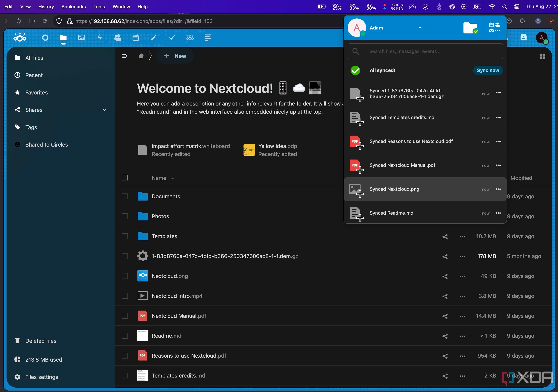Click New file/folder button in files
The width and height of the screenshot is (558, 392).
point(175,56)
